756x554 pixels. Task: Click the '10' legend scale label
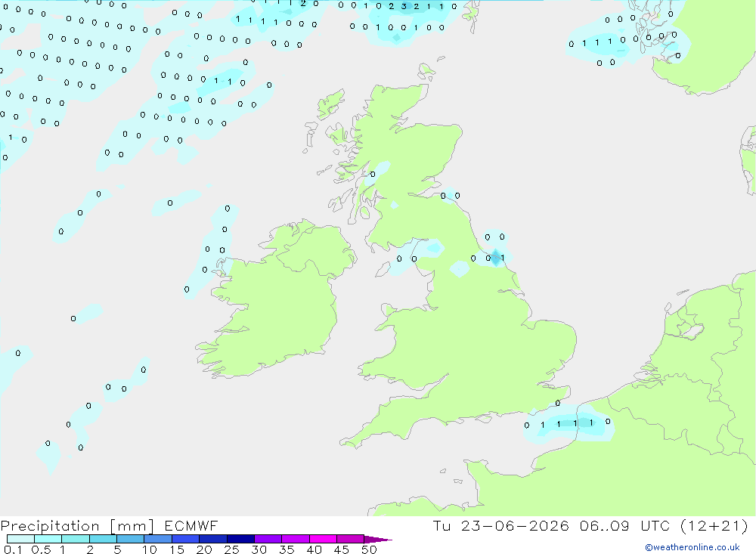[x=150, y=549]
